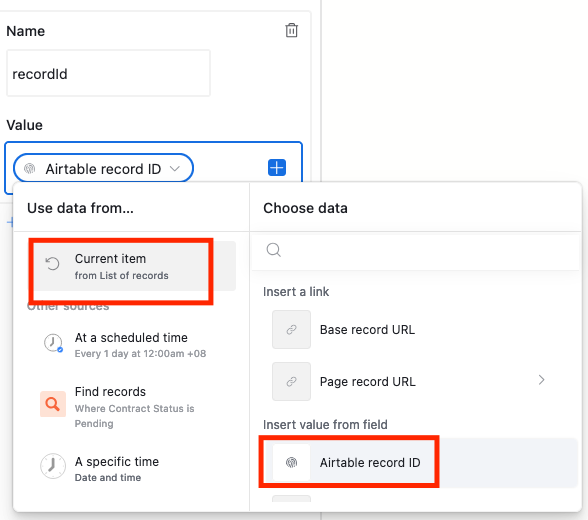588x520 pixels.
Task: Click the recordId name input field
Action: 108,73
